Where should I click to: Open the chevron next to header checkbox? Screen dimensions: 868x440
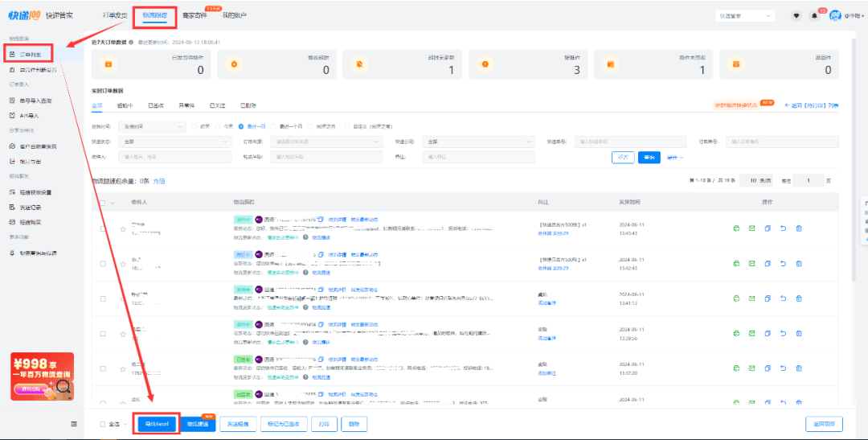coord(113,203)
